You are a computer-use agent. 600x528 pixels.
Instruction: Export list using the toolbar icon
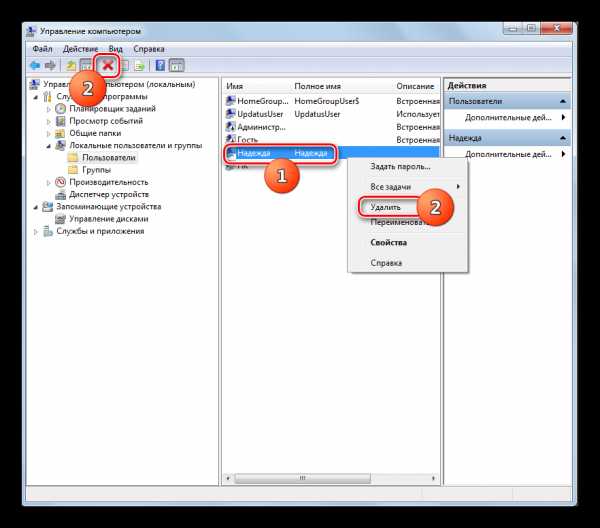click(139, 66)
